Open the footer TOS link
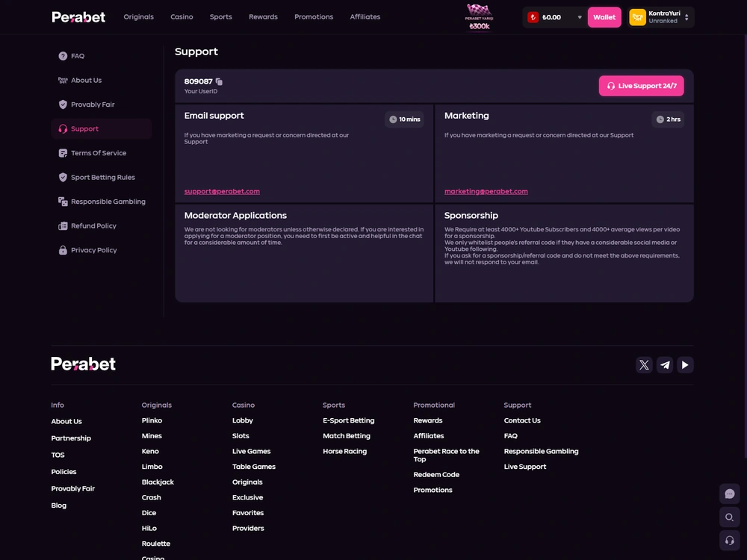 [58, 455]
